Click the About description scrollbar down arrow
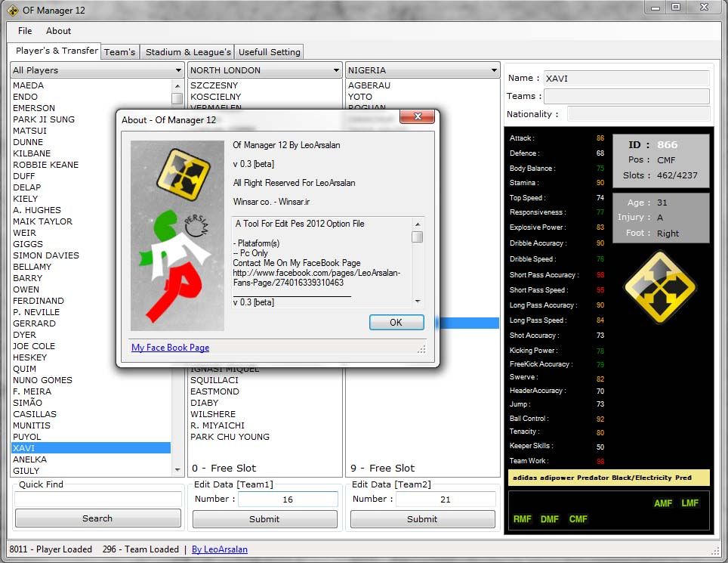The height and width of the screenshot is (563, 728). [418, 302]
